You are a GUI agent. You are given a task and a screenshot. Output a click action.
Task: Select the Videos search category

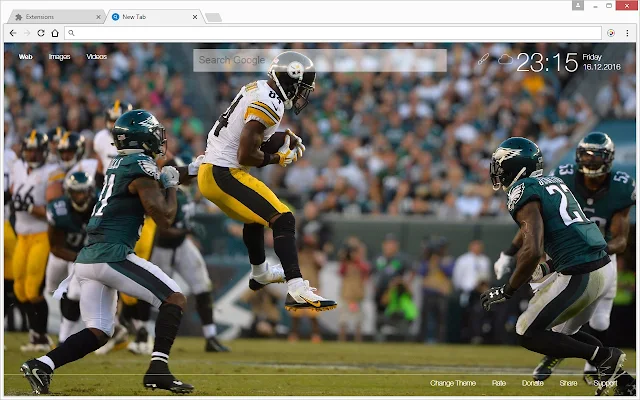click(97, 57)
